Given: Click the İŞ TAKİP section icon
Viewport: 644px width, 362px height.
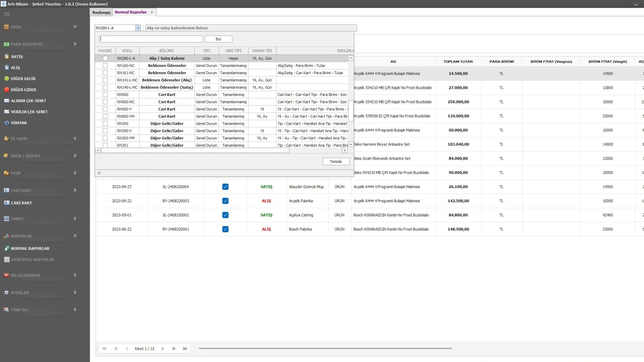Looking at the screenshot, I should point(6,139).
